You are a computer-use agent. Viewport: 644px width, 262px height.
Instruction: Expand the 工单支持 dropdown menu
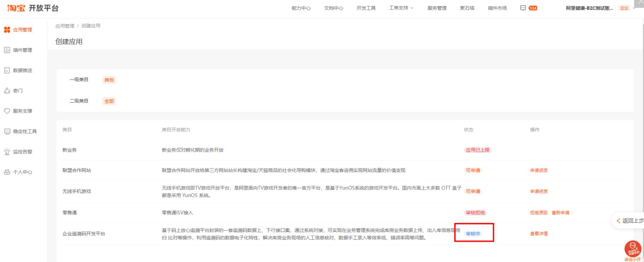[401, 8]
